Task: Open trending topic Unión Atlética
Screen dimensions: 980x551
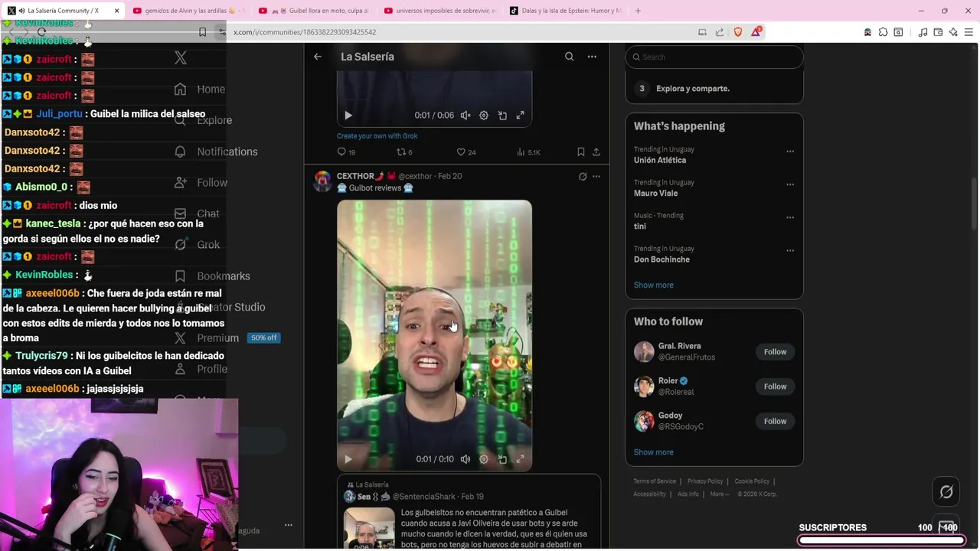Action: 660,160
